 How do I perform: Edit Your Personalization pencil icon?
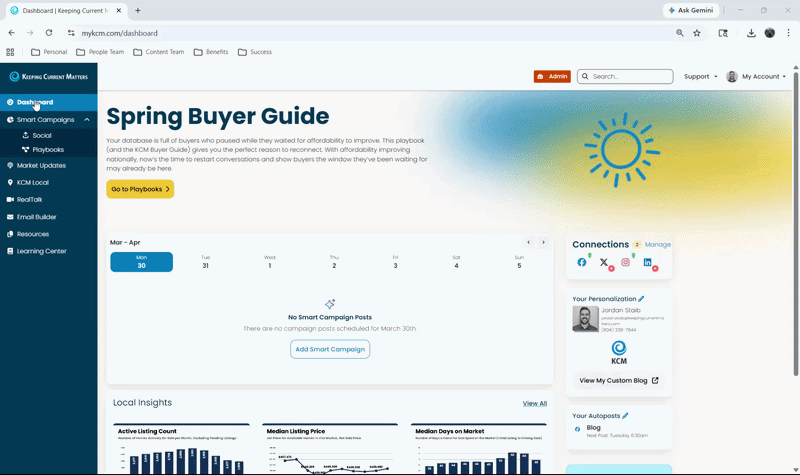point(641,299)
